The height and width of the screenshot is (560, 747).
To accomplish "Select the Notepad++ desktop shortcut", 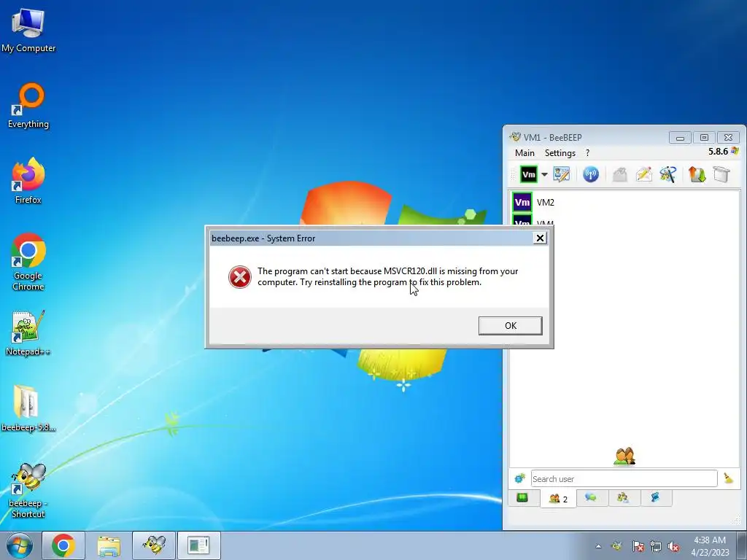I will tap(28, 332).
